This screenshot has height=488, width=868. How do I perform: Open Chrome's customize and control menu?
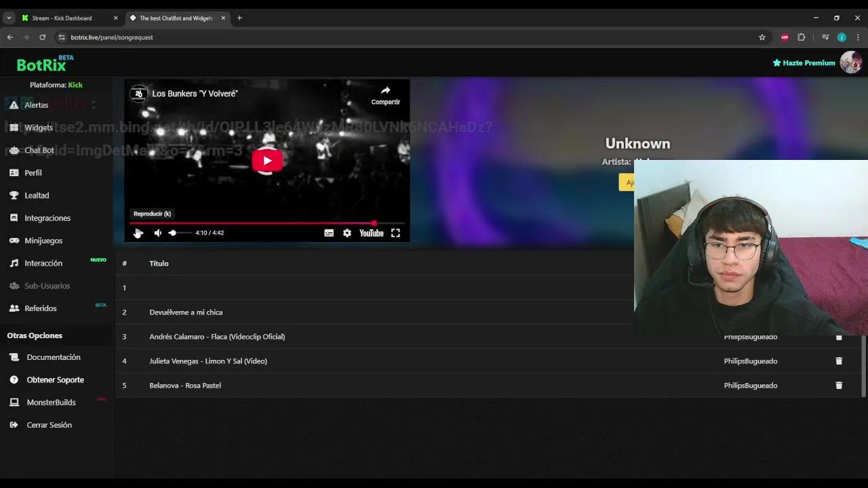(856, 37)
